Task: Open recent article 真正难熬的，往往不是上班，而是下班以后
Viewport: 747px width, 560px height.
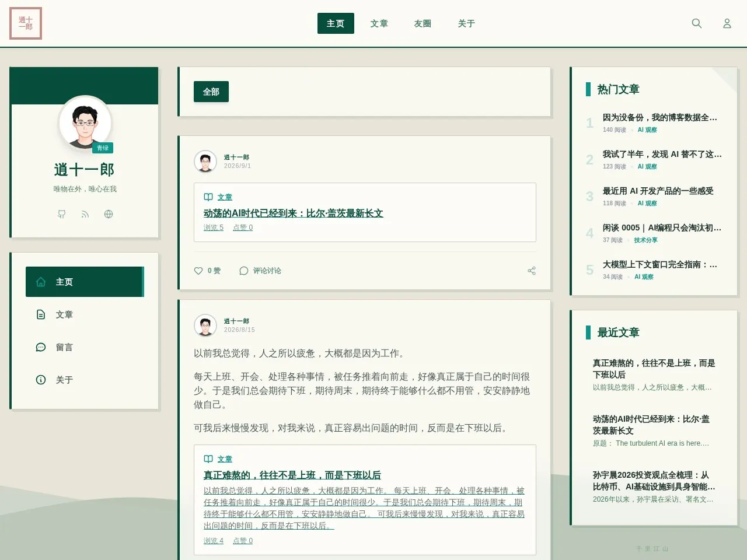Action: (x=654, y=369)
